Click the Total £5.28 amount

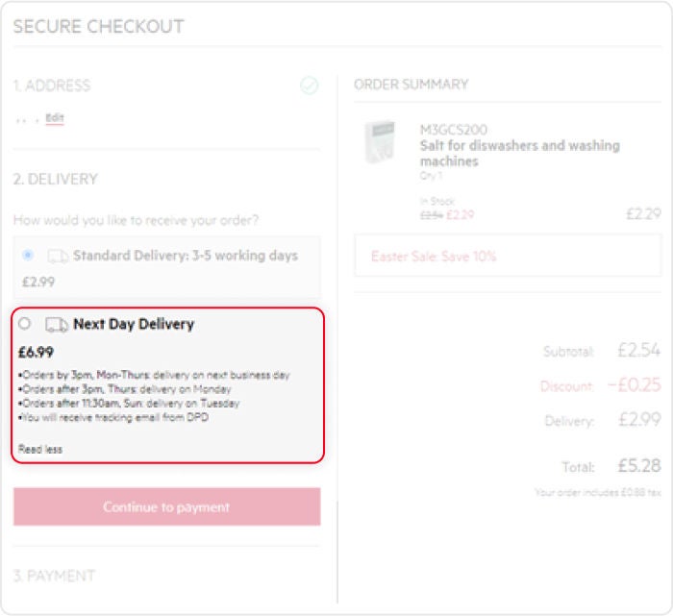[x=638, y=466]
